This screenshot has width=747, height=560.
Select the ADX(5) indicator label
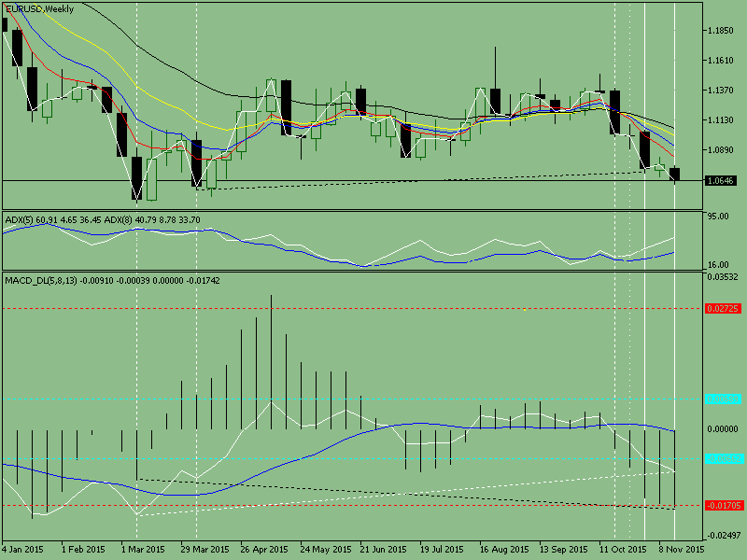(x=19, y=220)
